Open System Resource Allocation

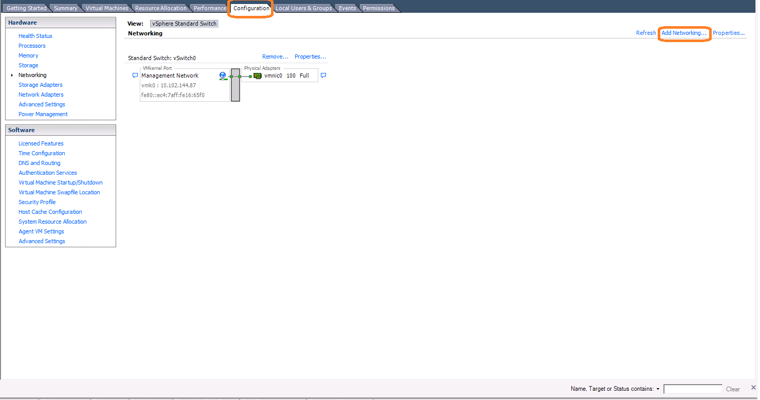(52, 222)
